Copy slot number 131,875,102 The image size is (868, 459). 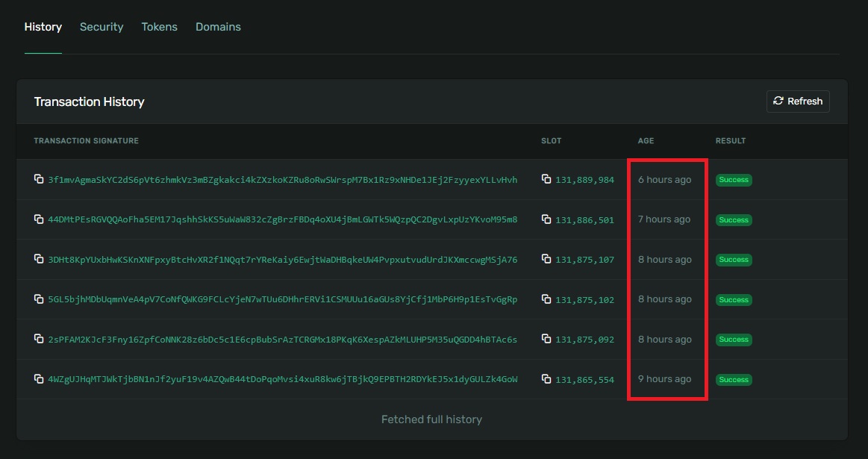click(546, 299)
